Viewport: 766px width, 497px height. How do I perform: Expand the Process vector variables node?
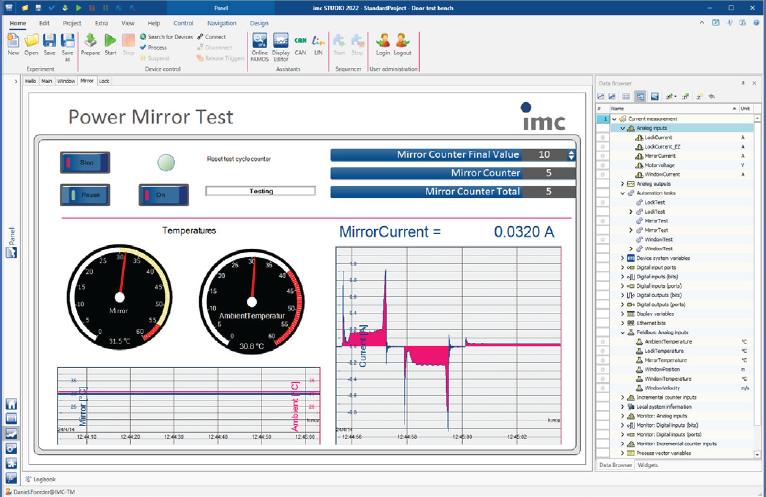[x=623, y=453]
